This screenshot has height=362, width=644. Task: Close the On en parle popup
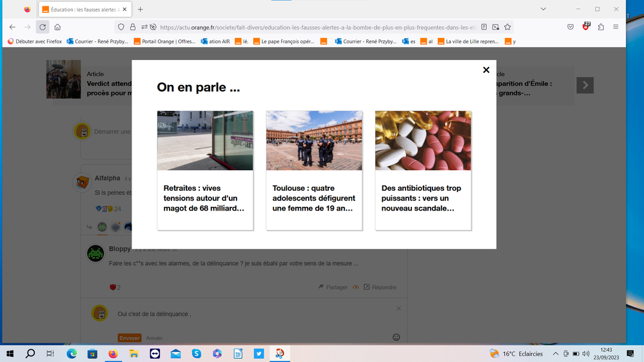point(486,70)
